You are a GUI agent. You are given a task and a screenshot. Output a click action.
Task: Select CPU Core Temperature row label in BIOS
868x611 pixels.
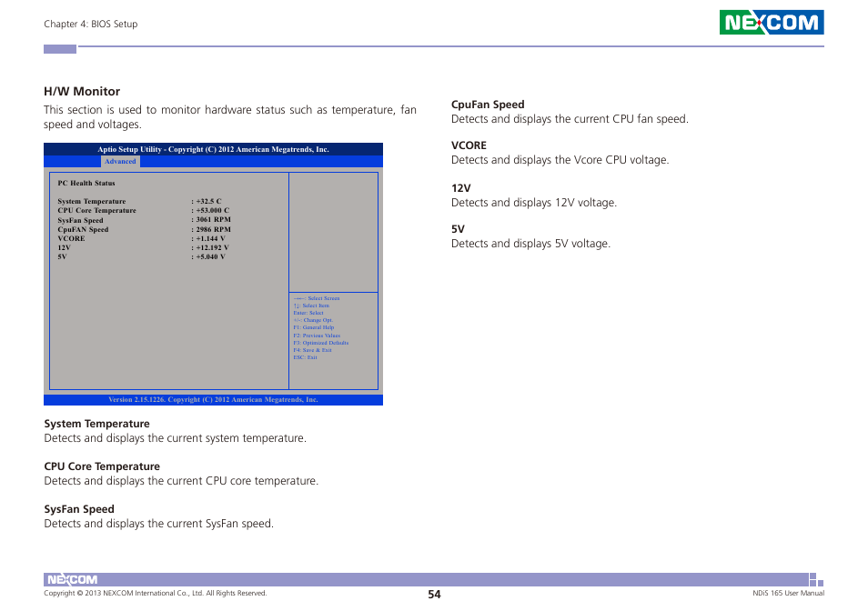point(96,211)
